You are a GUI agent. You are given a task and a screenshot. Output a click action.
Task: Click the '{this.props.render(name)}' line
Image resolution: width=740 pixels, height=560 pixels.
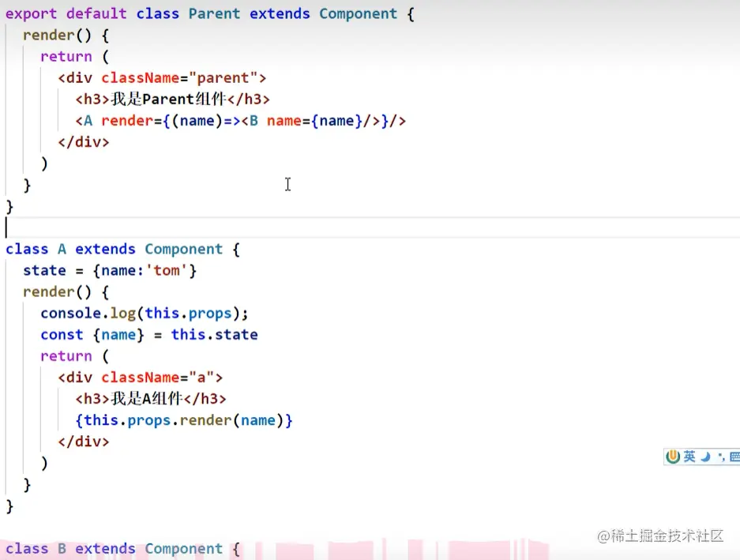pos(184,420)
